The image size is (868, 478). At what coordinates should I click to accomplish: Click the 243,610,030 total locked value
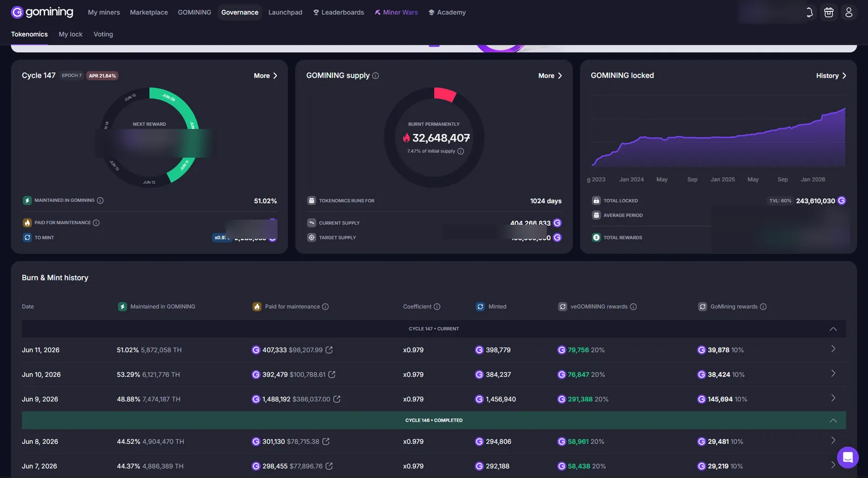pyautogui.click(x=815, y=201)
